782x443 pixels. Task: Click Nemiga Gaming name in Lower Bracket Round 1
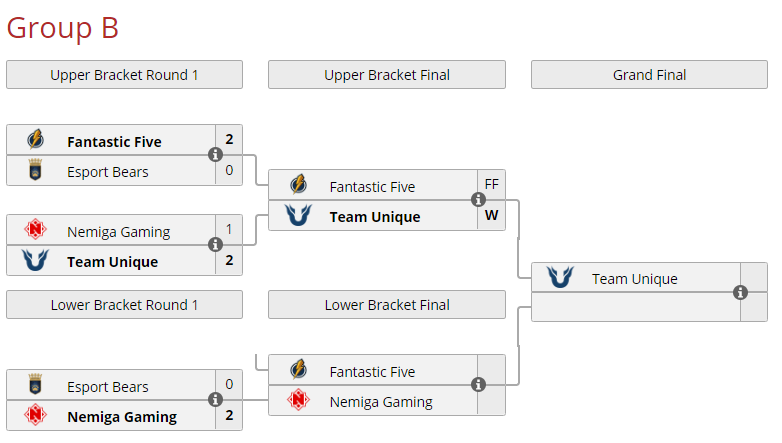point(122,417)
